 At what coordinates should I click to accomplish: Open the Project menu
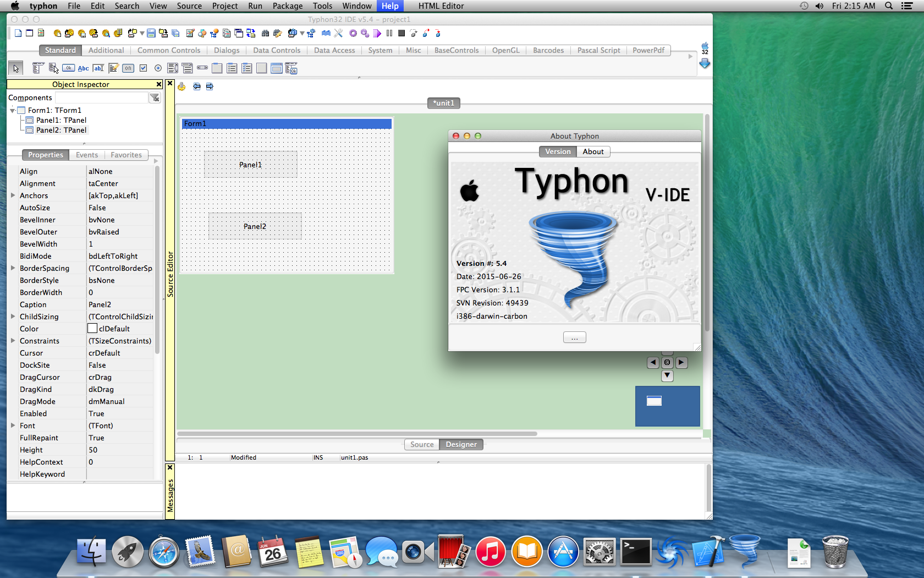point(225,6)
